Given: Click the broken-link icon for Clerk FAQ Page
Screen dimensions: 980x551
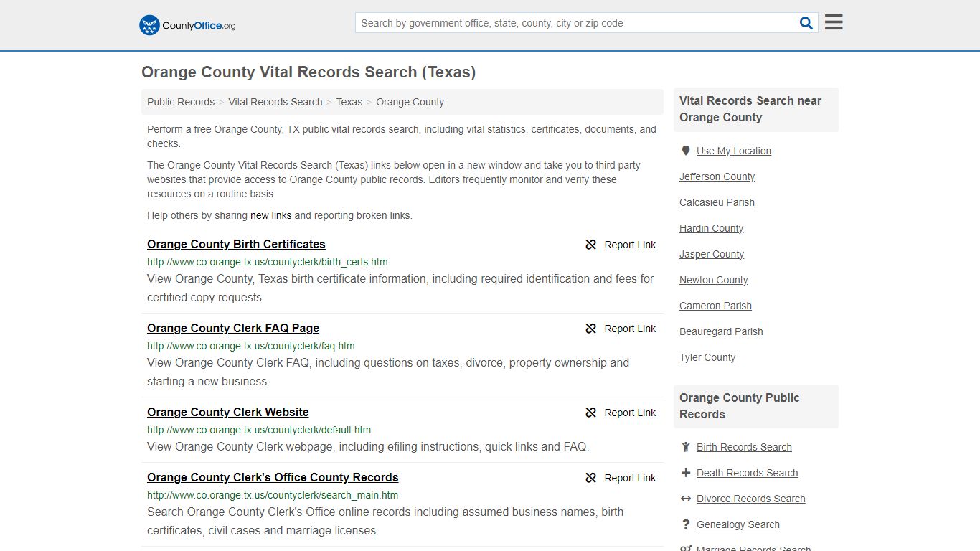Looking at the screenshot, I should [x=591, y=329].
